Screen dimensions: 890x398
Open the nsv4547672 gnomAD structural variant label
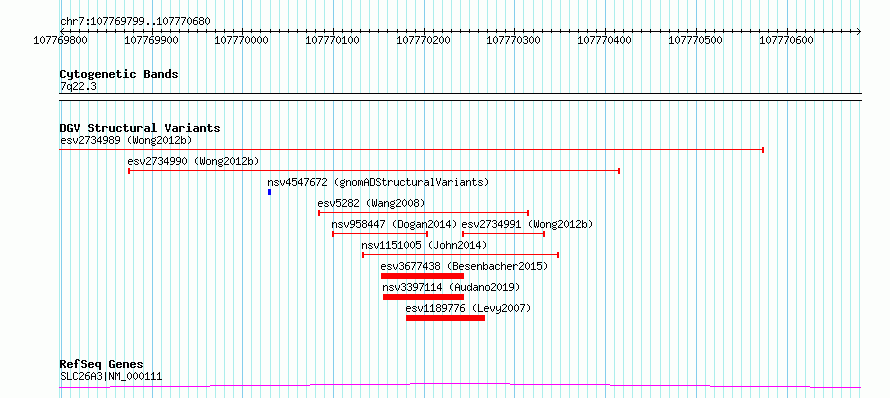tap(378, 182)
